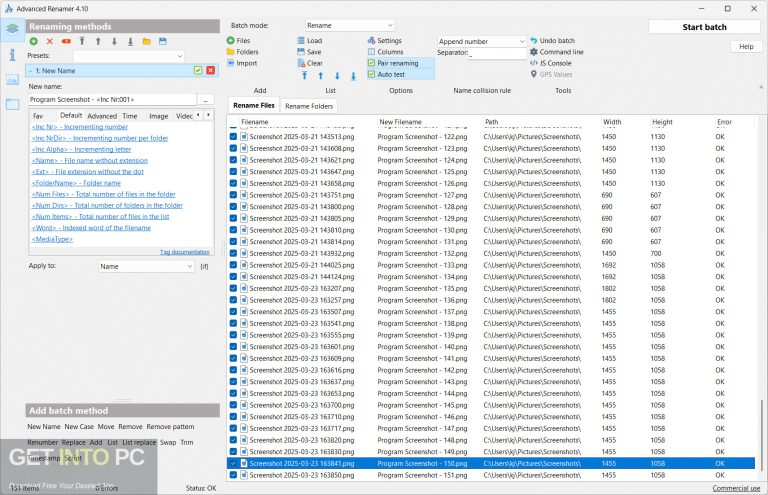The image size is (768, 495).
Task: Open the Apply to Name dropdown
Action: point(146,266)
